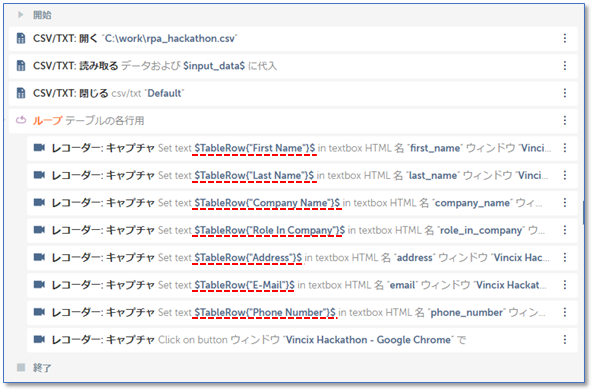Click the CSV file icon on the open action
594x392 pixels.
(21, 38)
